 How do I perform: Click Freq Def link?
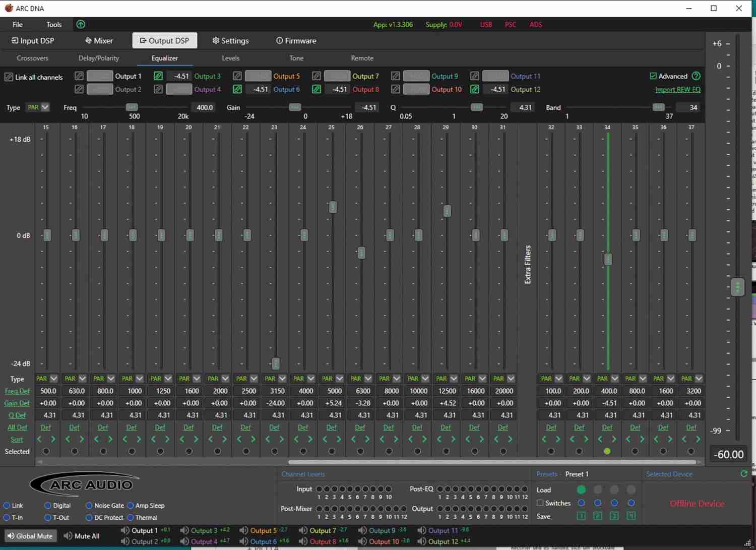pos(17,391)
